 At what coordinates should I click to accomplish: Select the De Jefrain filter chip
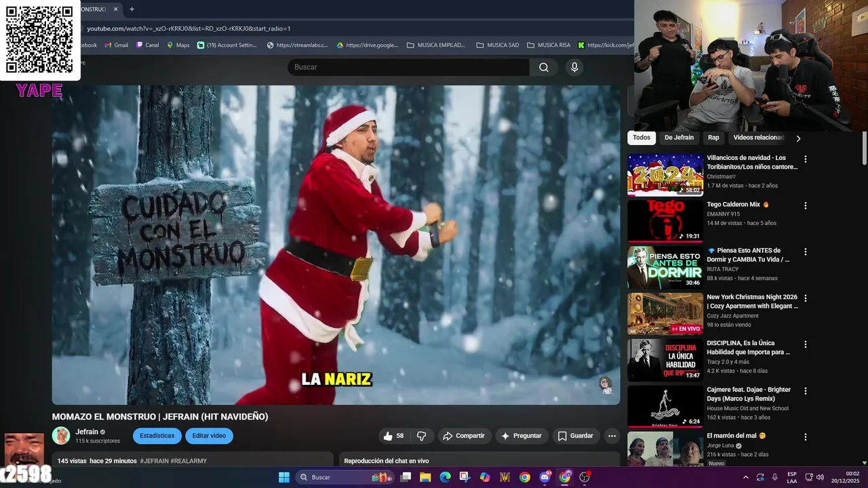point(679,138)
